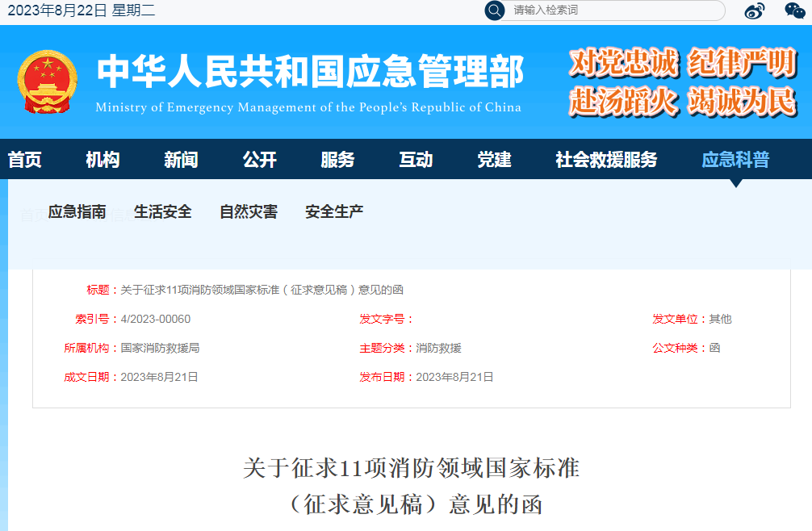Image resolution: width=812 pixels, height=531 pixels.
Task: Open the 服务 navigation menu
Action: pos(337,160)
